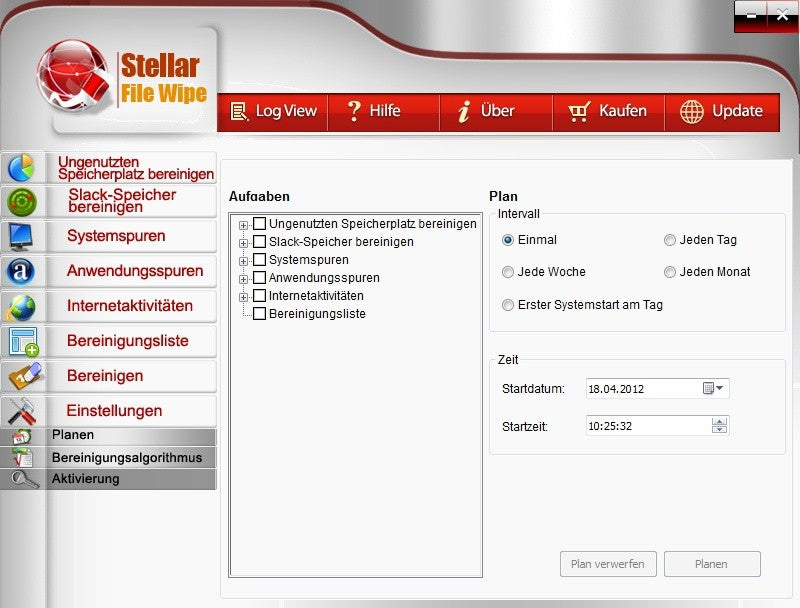The height and width of the screenshot is (608, 800).
Task: Expand the Slack-Speicher bereinigen tree node
Action: [243, 243]
